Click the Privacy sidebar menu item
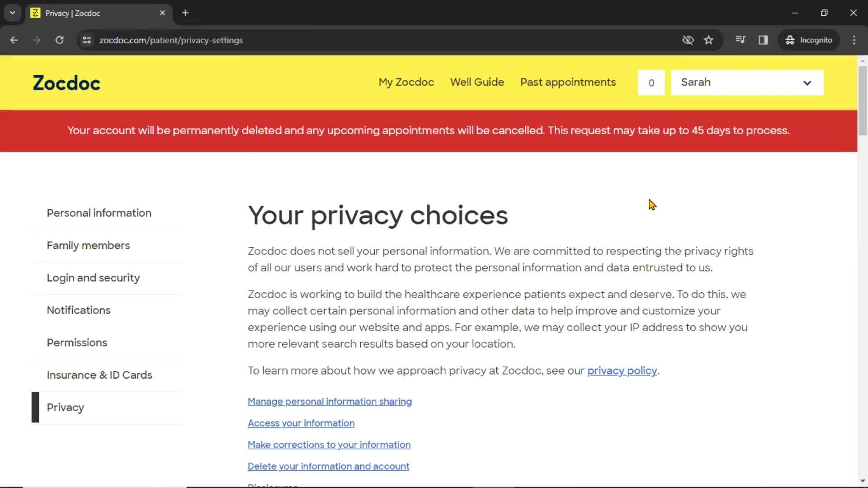Screen dimensions: 868x488 tap(65, 407)
